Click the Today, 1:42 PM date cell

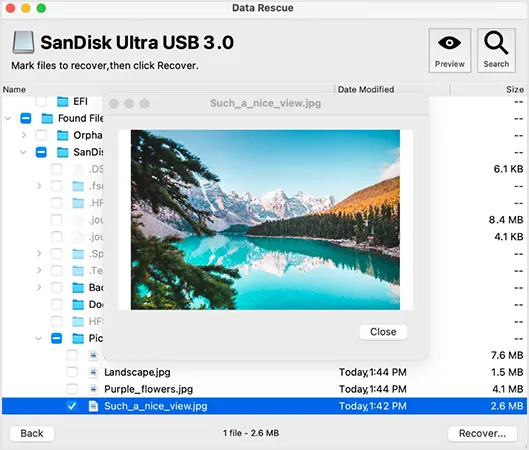(x=372, y=406)
